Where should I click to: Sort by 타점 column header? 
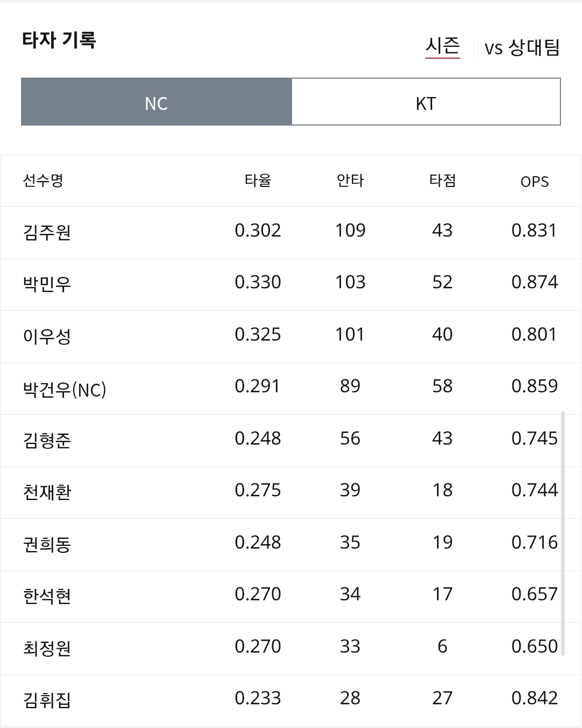coord(442,181)
